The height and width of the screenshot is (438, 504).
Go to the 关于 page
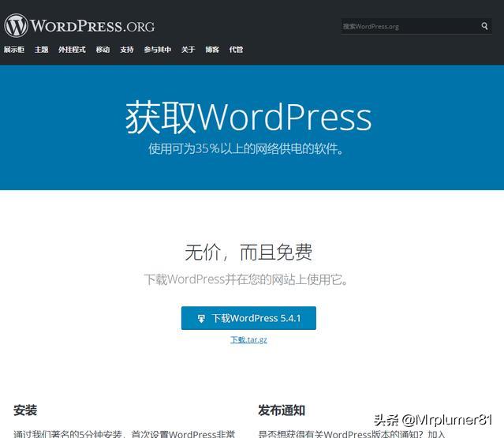(x=188, y=50)
